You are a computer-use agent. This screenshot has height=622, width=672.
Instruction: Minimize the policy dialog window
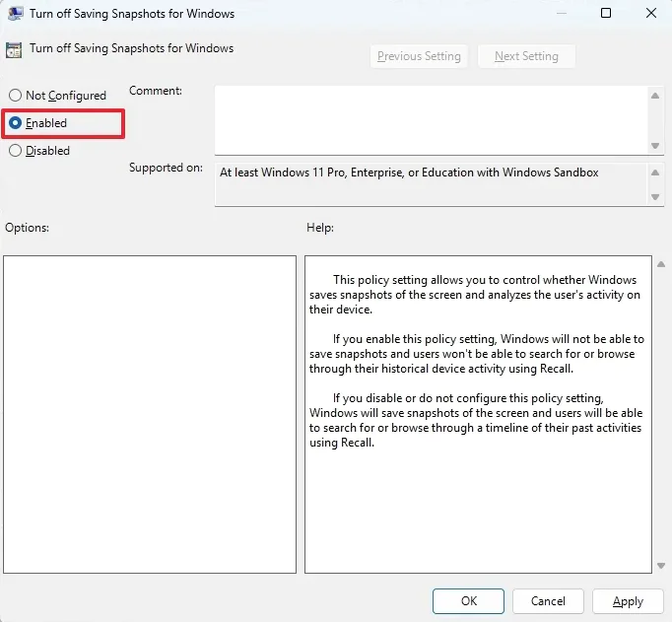(562, 13)
